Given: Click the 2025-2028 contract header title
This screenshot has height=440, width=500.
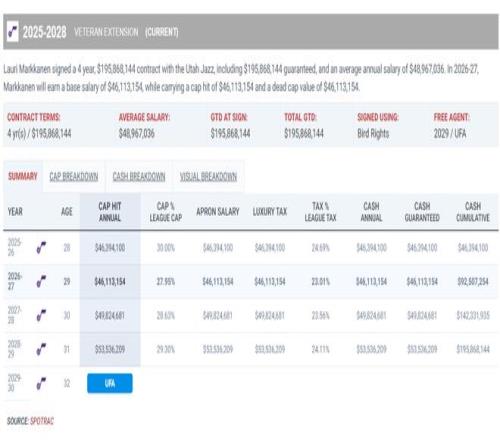Looking at the screenshot, I should coord(44,32).
